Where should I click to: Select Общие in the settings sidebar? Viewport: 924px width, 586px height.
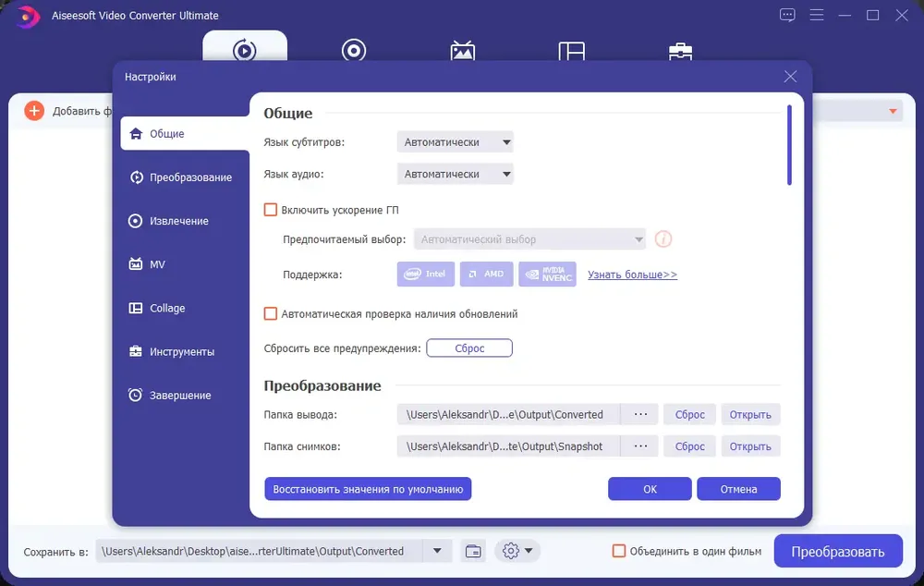click(185, 134)
